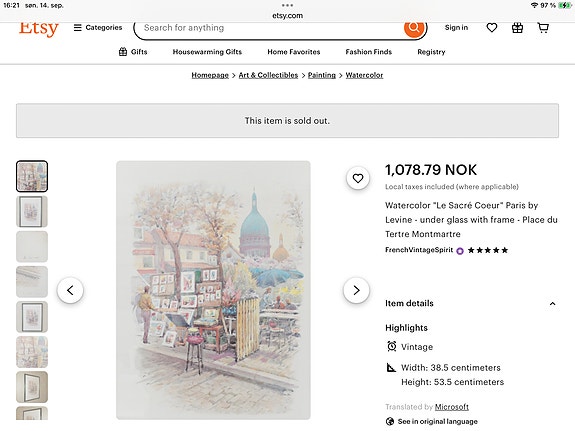Image resolution: width=575 pixels, height=431 pixels.
Task: Open the shopping cart icon
Action: (543, 28)
